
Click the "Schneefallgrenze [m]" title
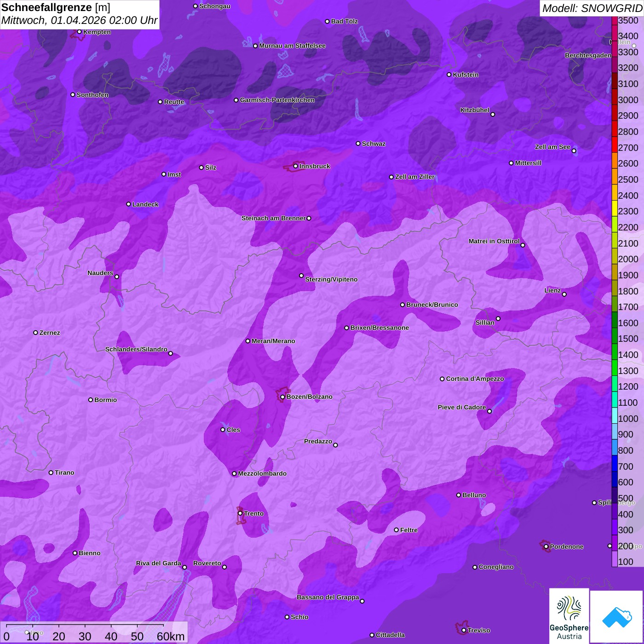click(x=56, y=8)
